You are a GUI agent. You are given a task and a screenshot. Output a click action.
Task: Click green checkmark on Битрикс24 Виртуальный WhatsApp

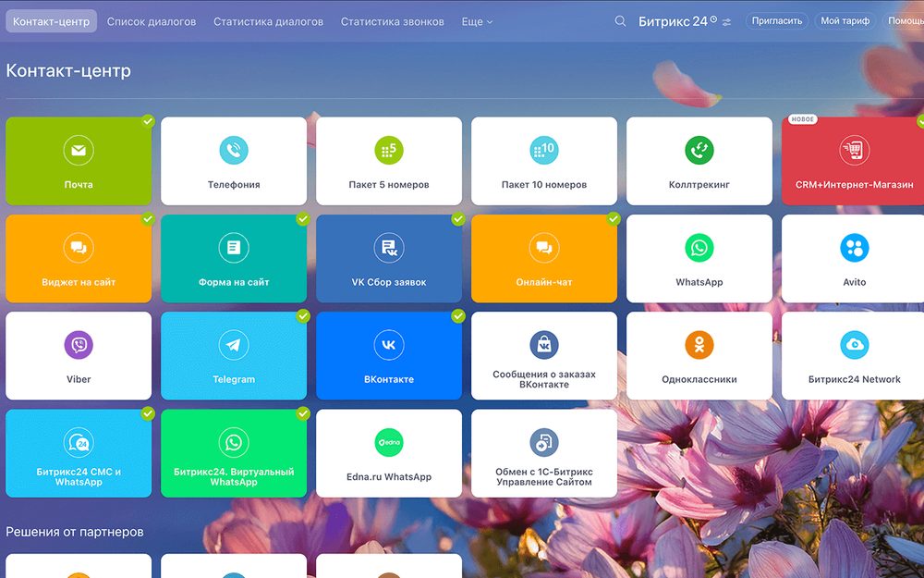[303, 413]
